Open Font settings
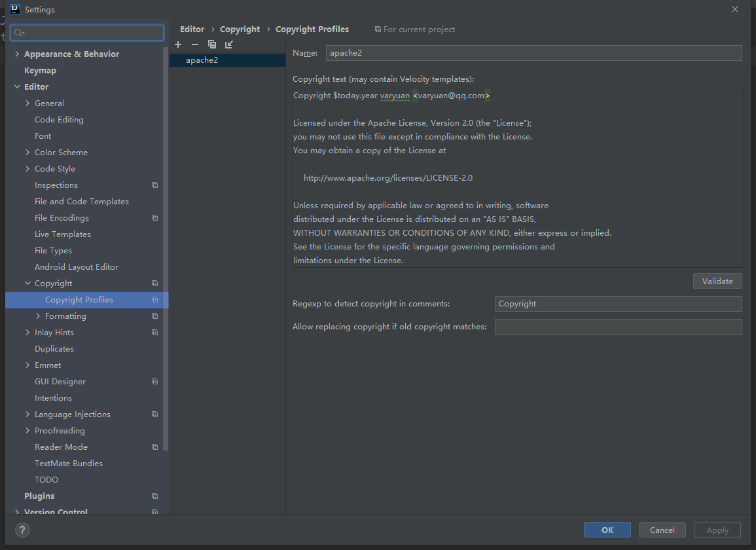This screenshot has width=756, height=550. click(43, 136)
